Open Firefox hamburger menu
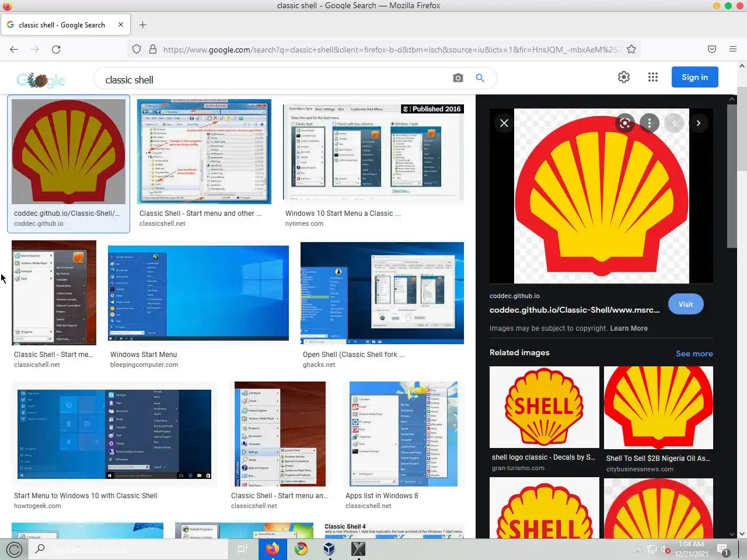This screenshot has width=747, height=560. coord(733,50)
